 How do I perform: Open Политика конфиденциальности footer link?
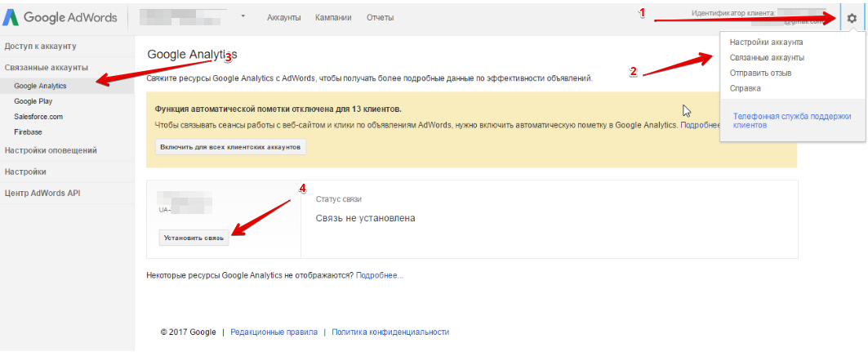pyautogui.click(x=390, y=332)
